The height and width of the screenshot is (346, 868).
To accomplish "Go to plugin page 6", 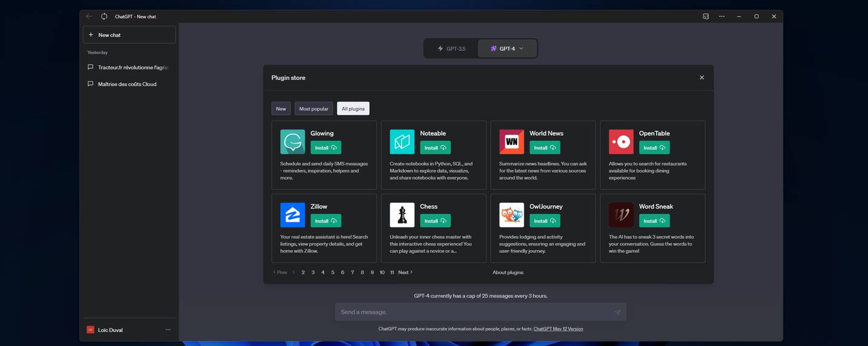I will [343, 272].
